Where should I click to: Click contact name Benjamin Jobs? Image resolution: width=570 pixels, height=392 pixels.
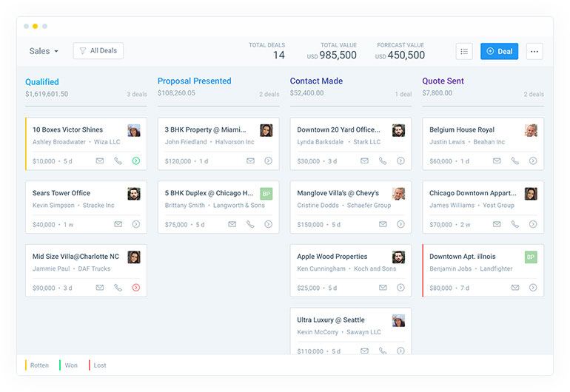point(450,268)
